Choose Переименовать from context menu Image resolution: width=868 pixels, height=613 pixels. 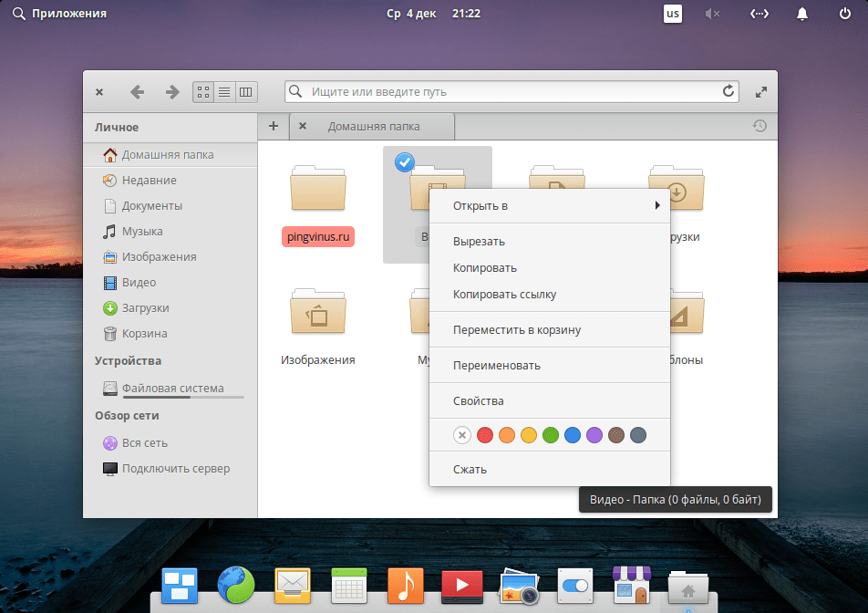pyautogui.click(x=497, y=365)
